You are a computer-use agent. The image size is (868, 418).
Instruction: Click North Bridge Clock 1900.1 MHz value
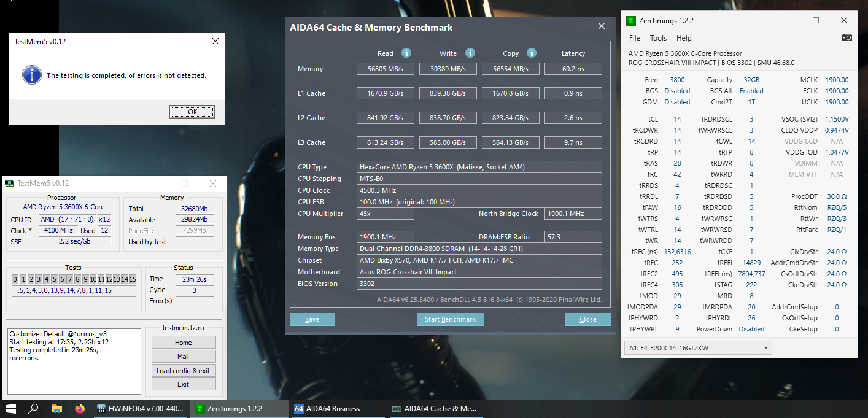pyautogui.click(x=573, y=214)
